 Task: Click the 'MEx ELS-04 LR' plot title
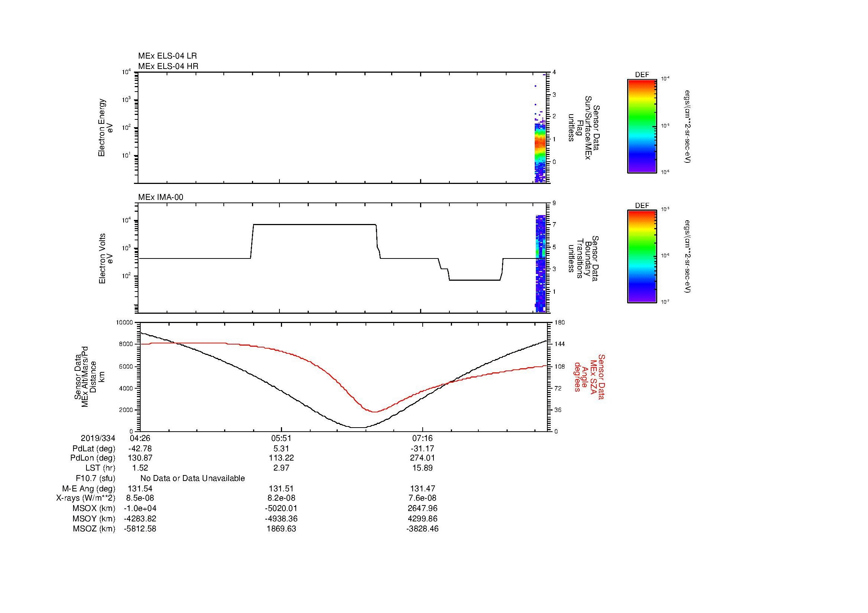click(167, 56)
